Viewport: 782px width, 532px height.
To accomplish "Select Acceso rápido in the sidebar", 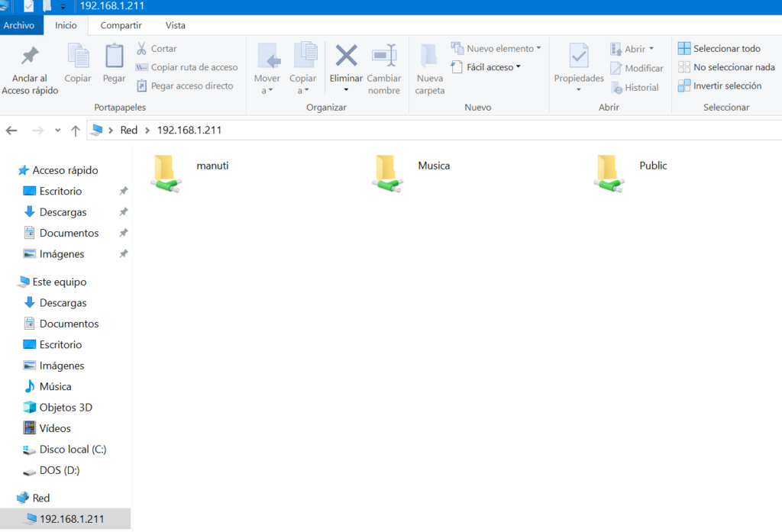I will 58,170.
